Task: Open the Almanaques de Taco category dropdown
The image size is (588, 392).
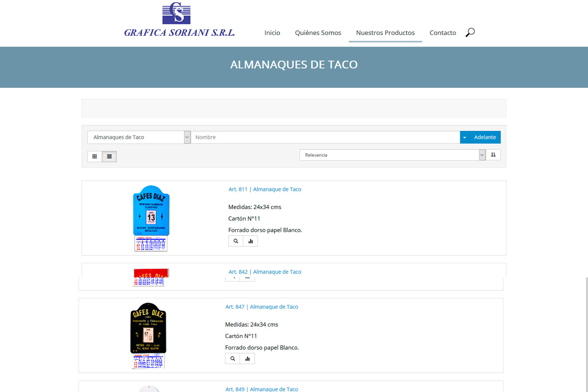Action: click(x=139, y=137)
